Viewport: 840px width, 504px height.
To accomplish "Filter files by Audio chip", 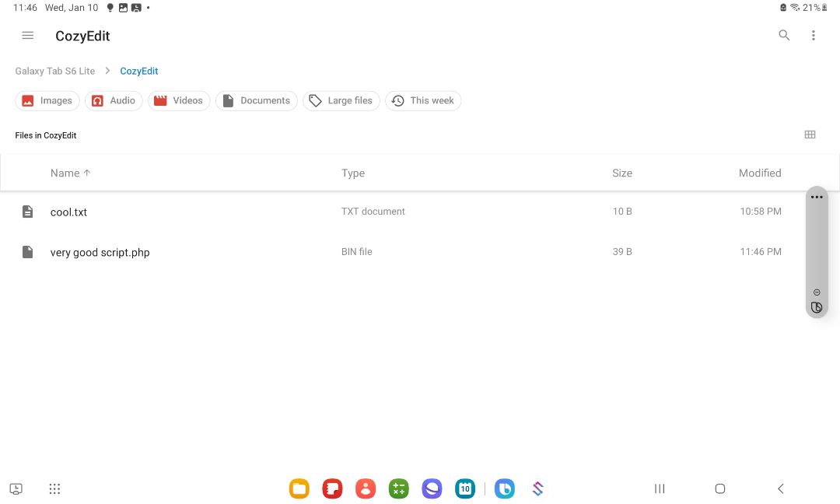I will tap(114, 101).
